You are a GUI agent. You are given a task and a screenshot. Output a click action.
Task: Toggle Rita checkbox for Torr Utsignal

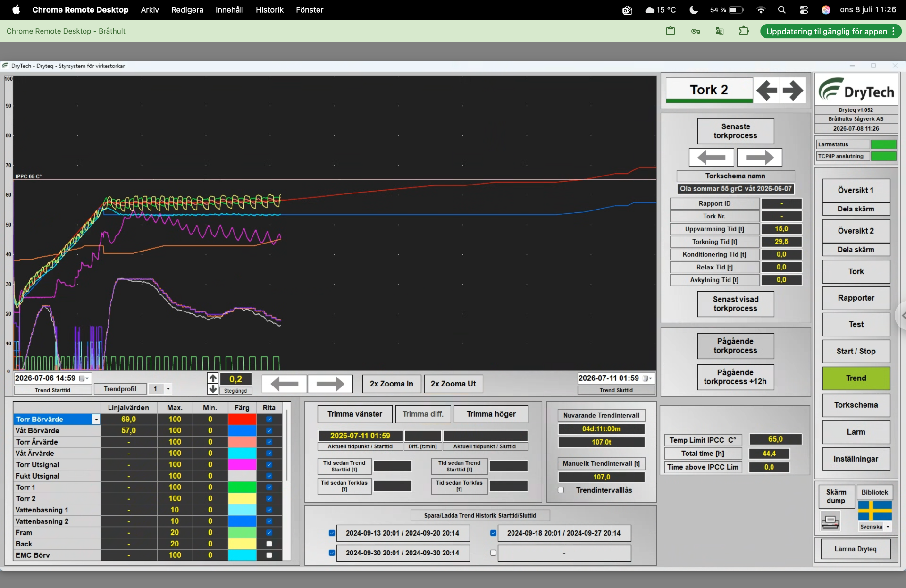pos(269,464)
